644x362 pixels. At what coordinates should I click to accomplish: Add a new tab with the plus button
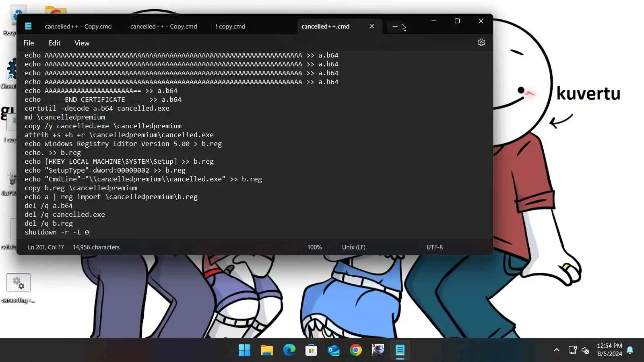(x=395, y=27)
